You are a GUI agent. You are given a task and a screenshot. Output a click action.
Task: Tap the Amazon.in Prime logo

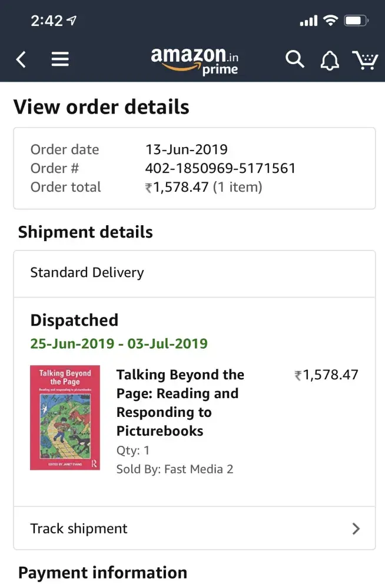pyautogui.click(x=194, y=61)
